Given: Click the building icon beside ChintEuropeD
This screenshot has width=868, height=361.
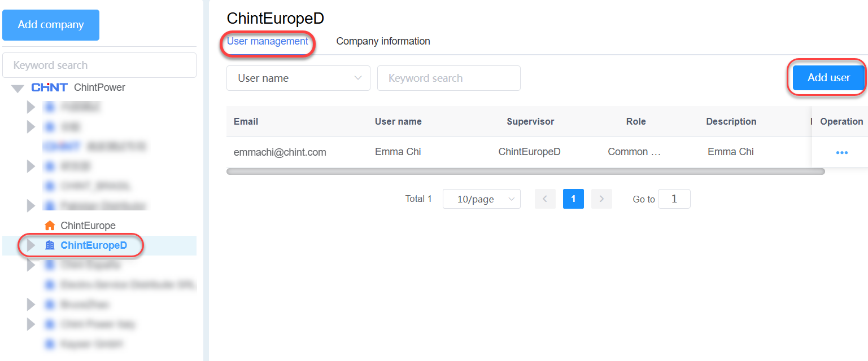Looking at the screenshot, I should pos(50,245).
